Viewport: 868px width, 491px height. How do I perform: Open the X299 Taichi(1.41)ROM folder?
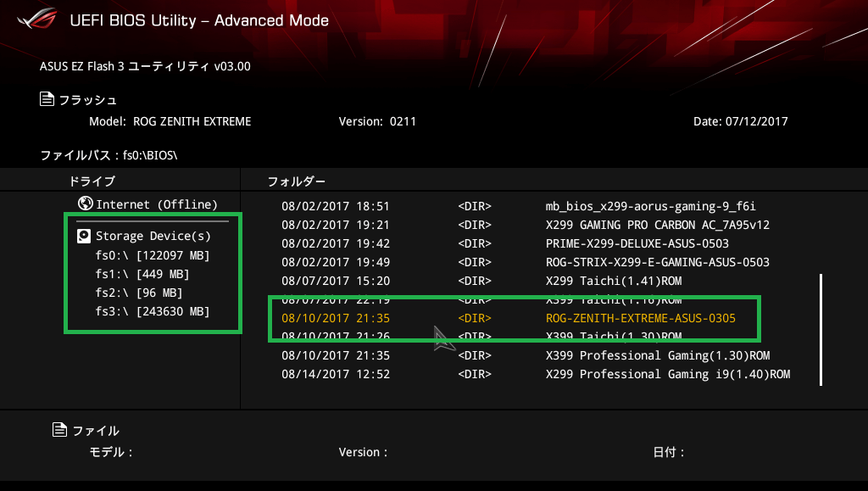coord(614,281)
